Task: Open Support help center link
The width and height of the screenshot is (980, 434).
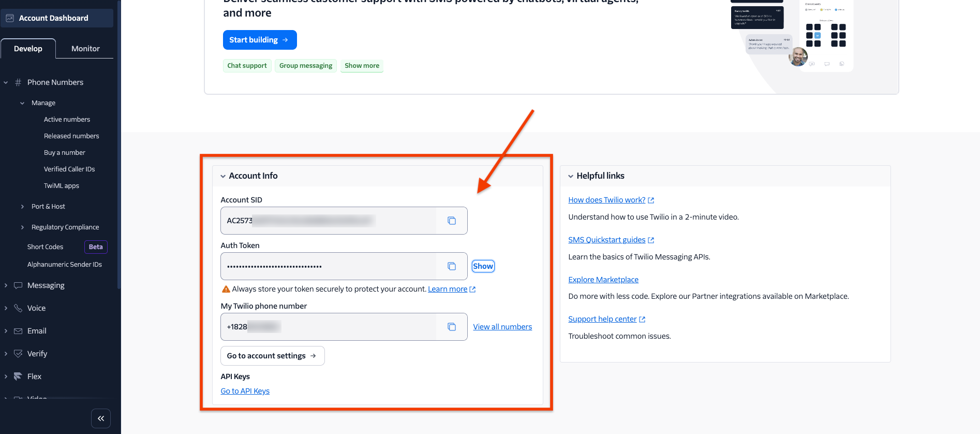Action: 602,319
